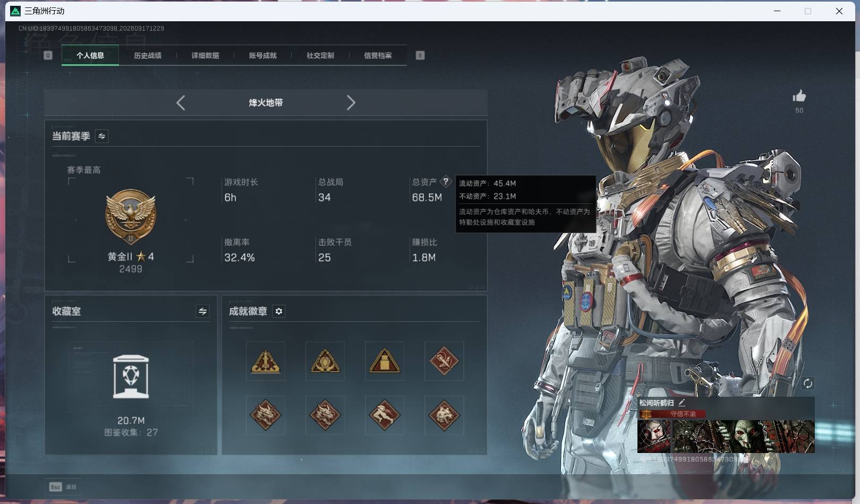Go to the 账号成就 tab
The height and width of the screenshot is (504, 860).
pyautogui.click(x=262, y=55)
